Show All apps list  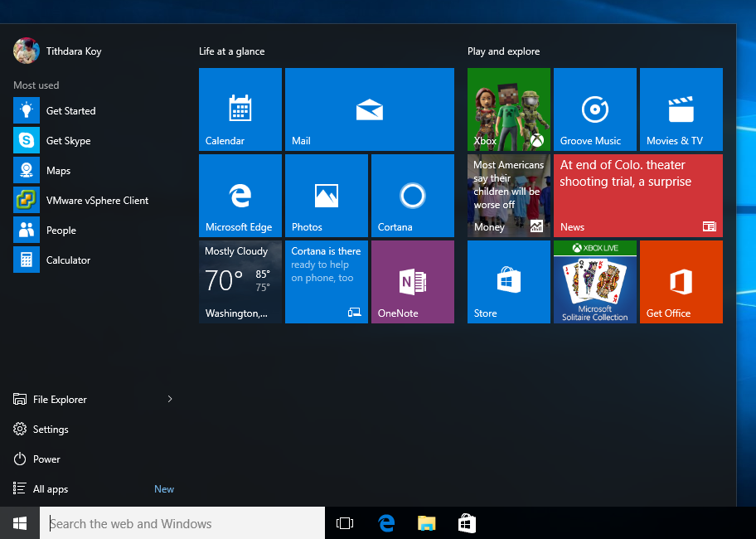tap(41, 489)
